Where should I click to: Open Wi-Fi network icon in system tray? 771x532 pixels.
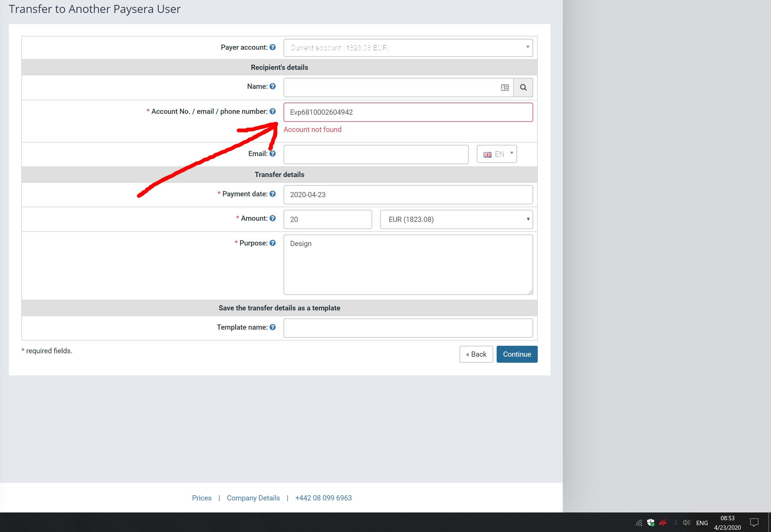coord(639,523)
